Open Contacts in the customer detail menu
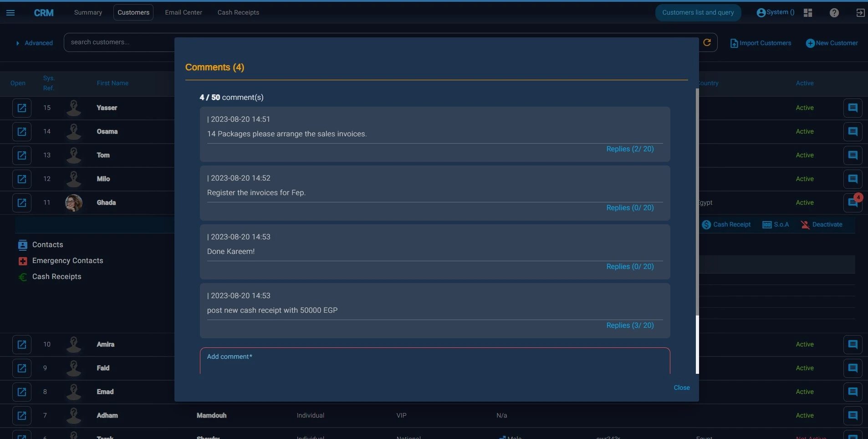868x439 pixels. (41, 245)
